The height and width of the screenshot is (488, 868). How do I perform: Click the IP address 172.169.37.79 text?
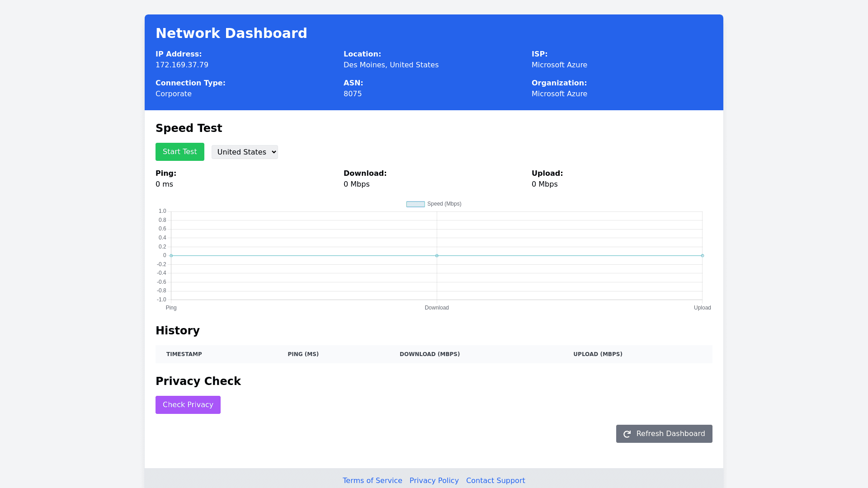pos(182,65)
